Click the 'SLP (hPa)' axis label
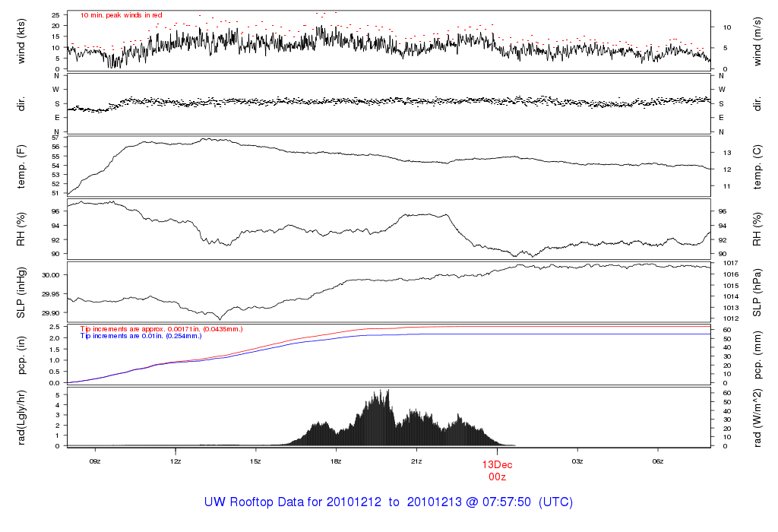778x532 pixels. point(757,293)
